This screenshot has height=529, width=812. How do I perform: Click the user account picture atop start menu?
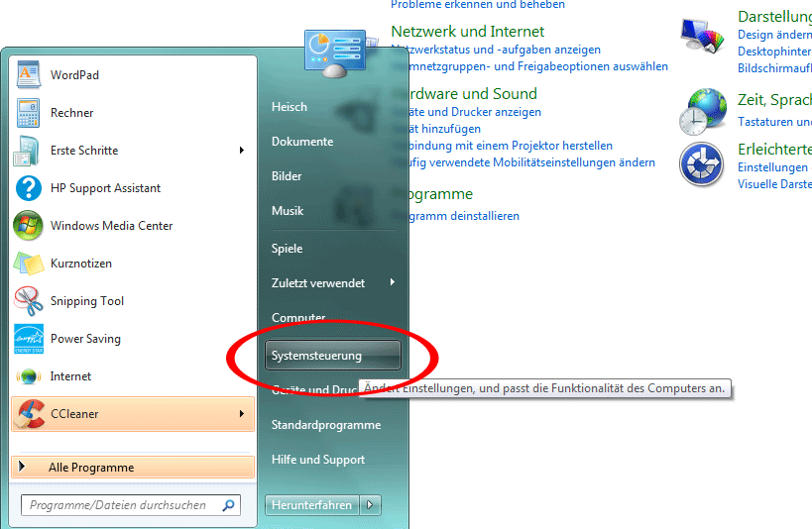[x=337, y=53]
